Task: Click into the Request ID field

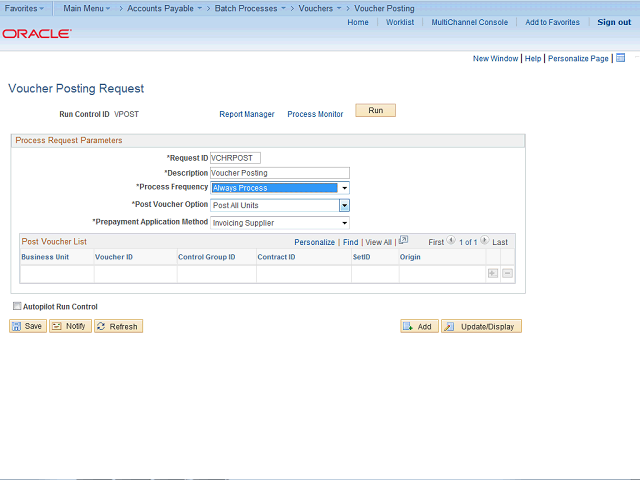Action: [x=235, y=158]
